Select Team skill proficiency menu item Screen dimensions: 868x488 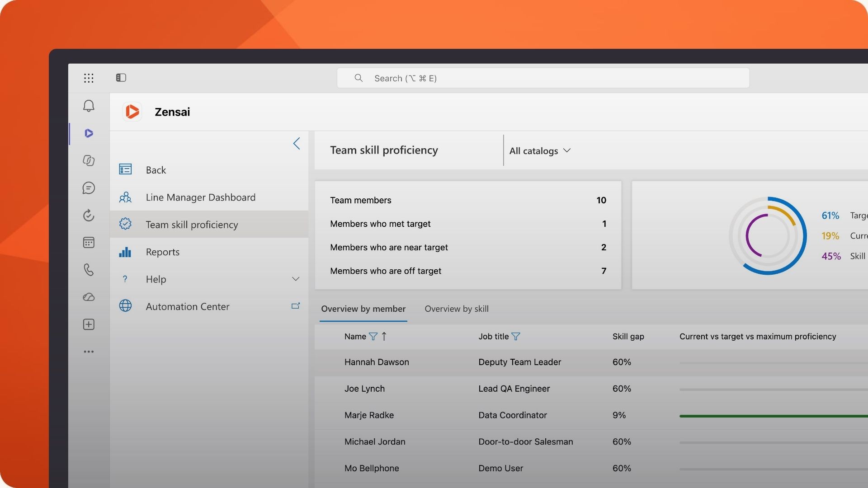click(x=209, y=224)
